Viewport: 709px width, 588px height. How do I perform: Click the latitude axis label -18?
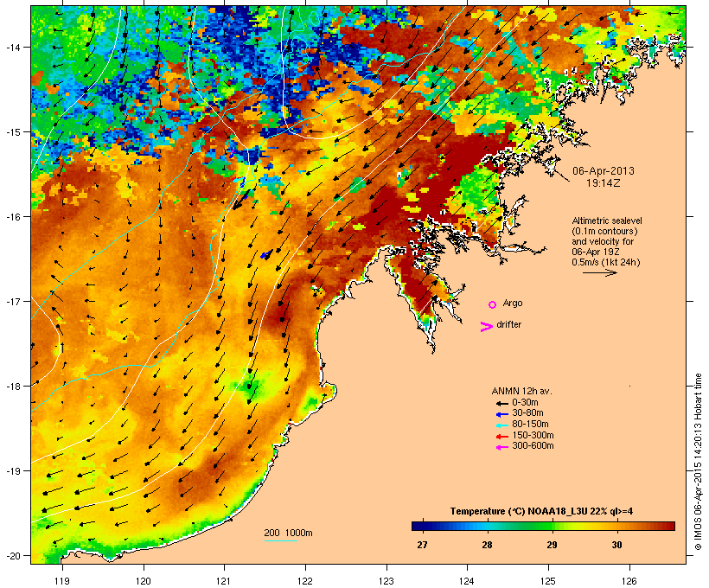tap(12, 386)
